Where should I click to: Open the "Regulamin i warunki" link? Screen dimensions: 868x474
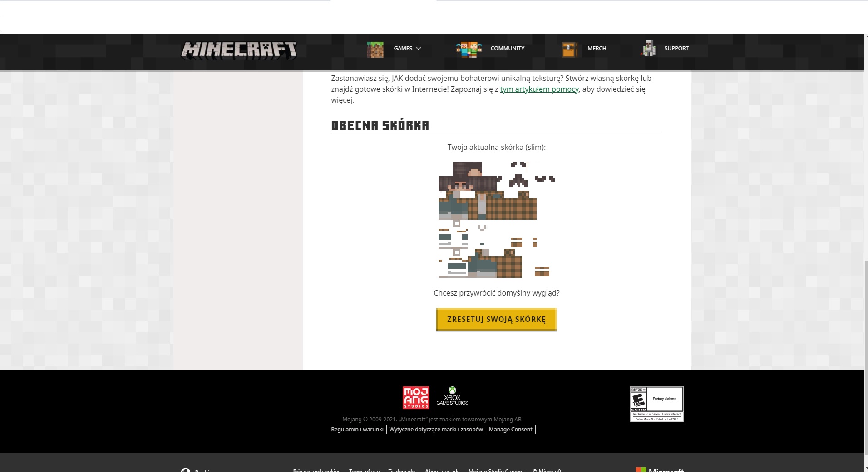pyautogui.click(x=357, y=430)
